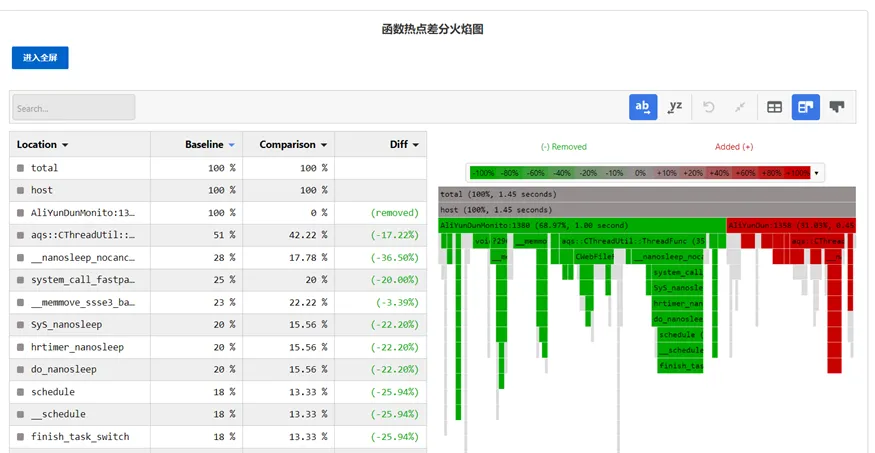This screenshot has width=875, height=453.
Task: Click the '(-) Removed' legend label
Action: pyautogui.click(x=564, y=147)
